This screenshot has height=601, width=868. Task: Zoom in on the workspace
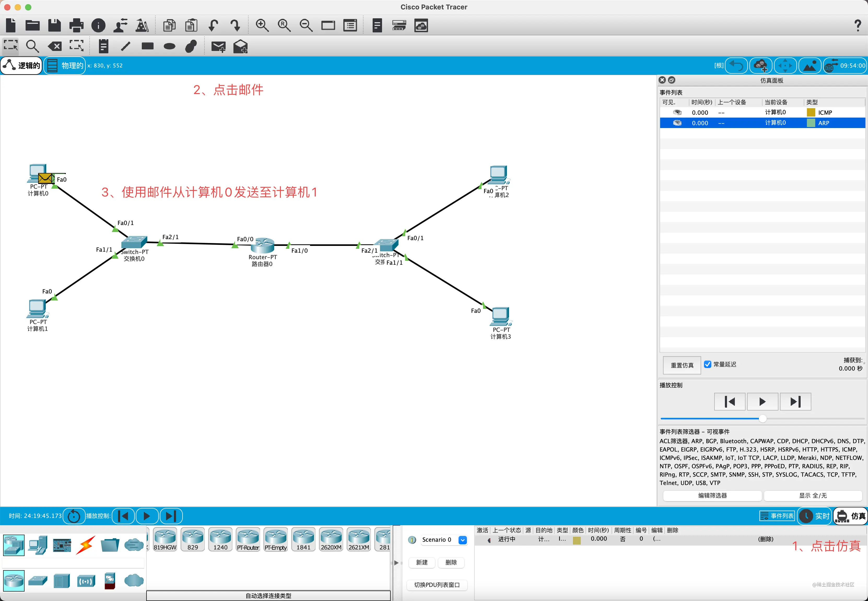pyautogui.click(x=262, y=25)
